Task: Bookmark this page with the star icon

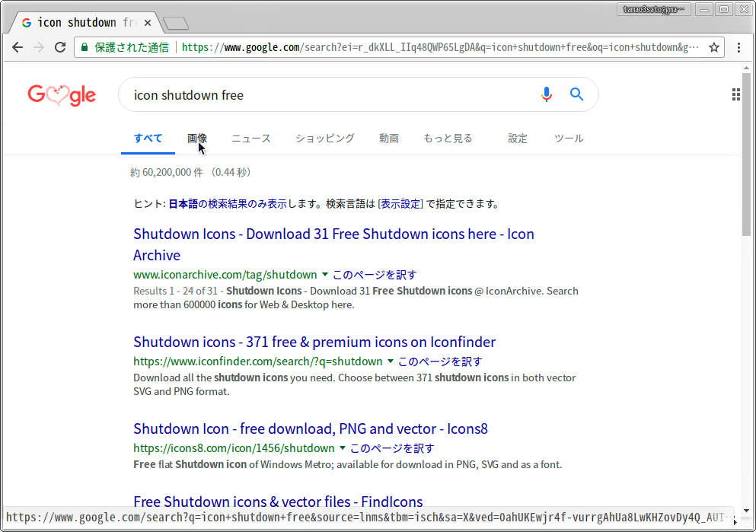Action: [x=714, y=47]
